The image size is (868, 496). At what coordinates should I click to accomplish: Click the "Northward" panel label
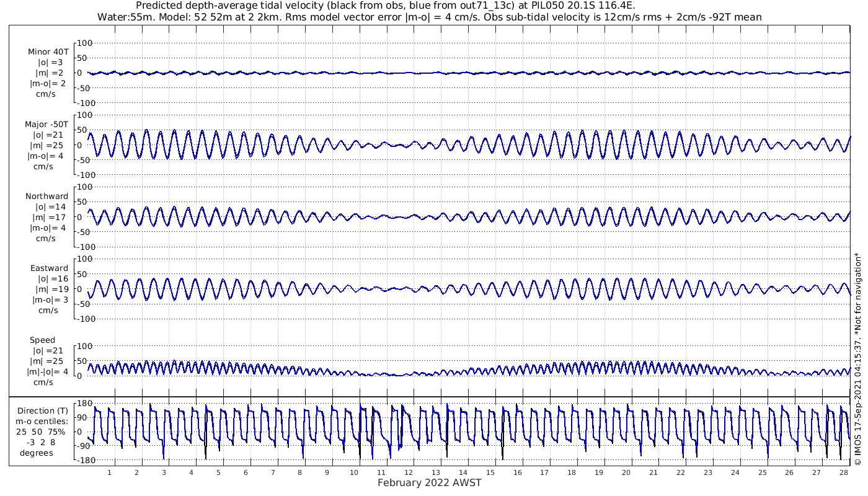point(47,196)
